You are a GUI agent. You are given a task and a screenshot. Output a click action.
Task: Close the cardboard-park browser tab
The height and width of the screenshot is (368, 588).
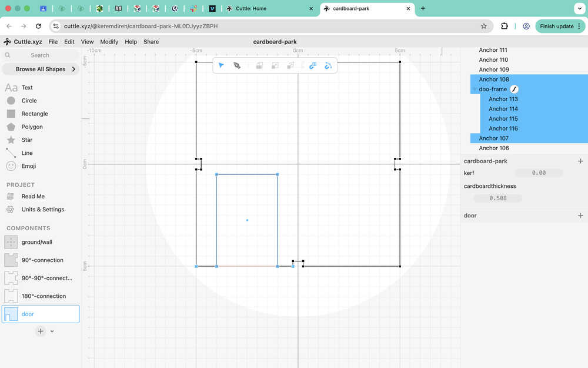pyautogui.click(x=409, y=8)
